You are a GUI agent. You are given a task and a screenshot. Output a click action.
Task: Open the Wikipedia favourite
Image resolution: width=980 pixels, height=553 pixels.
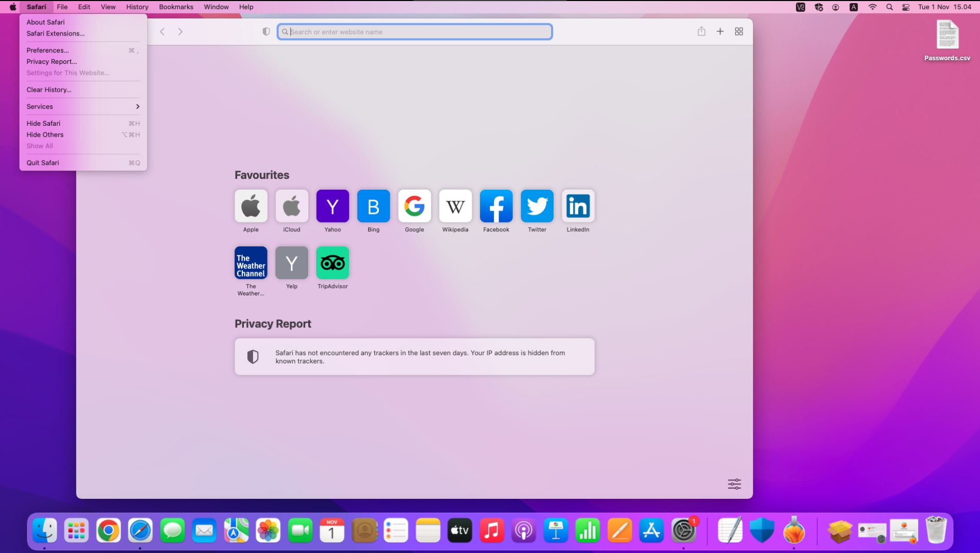pos(455,206)
